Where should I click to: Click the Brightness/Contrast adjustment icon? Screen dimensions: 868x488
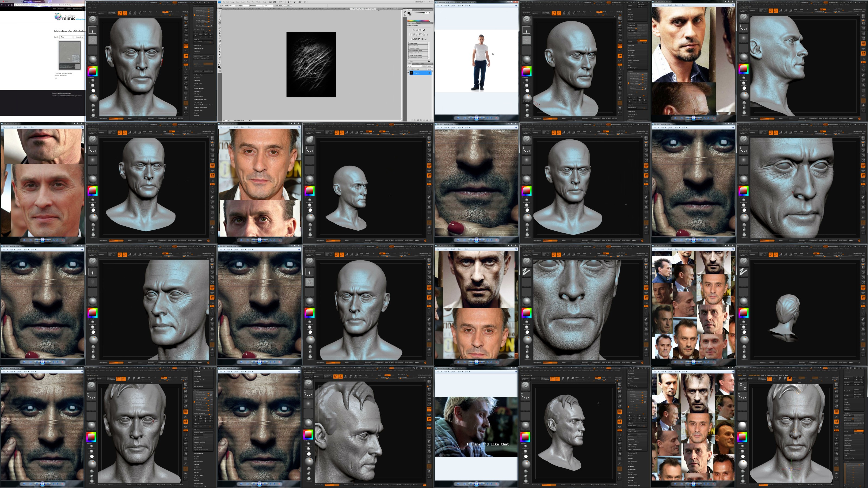point(414,30)
